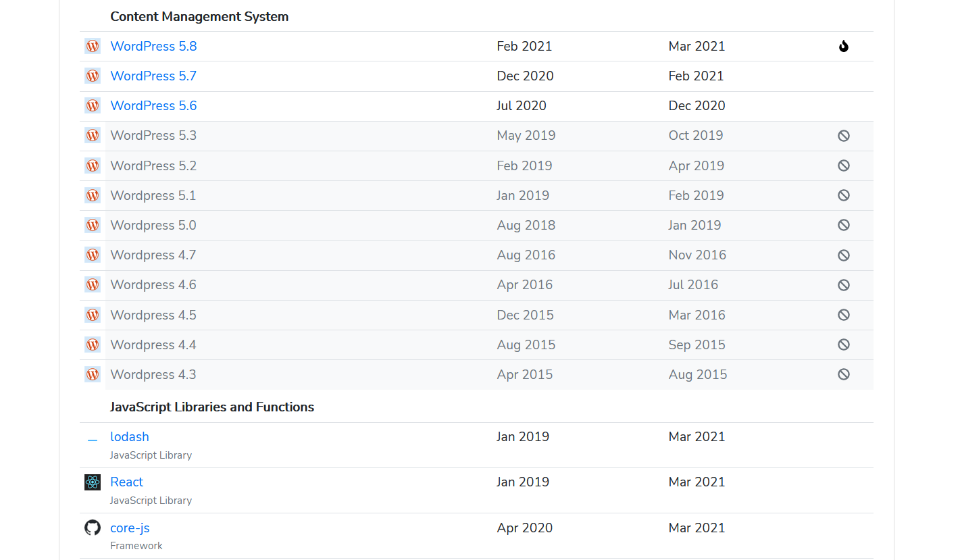Click the WordPress logo icon beside Wordpress 4.5
Screen dimensions: 960x560
coord(93,315)
